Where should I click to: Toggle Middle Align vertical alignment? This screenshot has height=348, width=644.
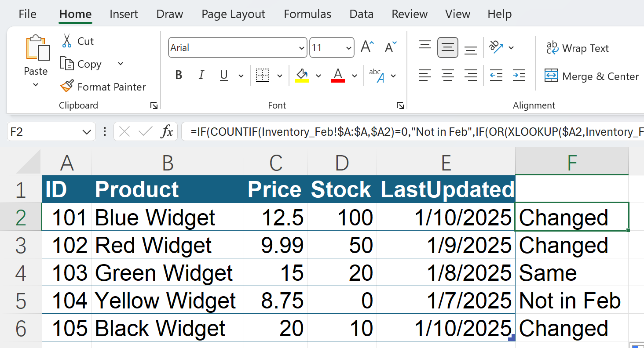point(448,47)
